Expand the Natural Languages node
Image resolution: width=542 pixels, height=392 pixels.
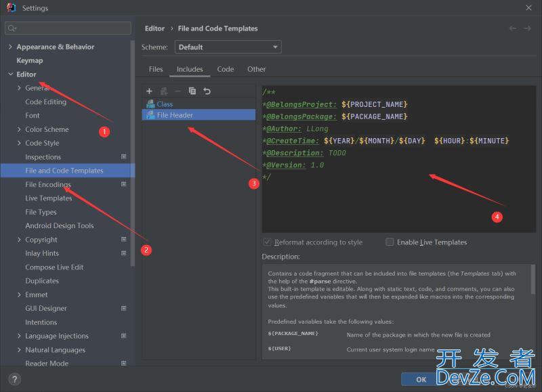19,349
